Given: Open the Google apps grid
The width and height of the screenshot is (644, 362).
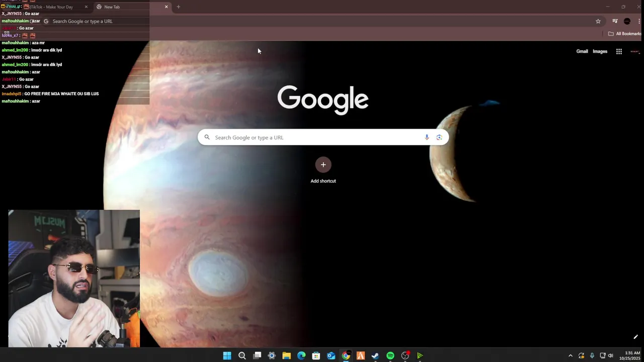Looking at the screenshot, I should pyautogui.click(x=619, y=51).
